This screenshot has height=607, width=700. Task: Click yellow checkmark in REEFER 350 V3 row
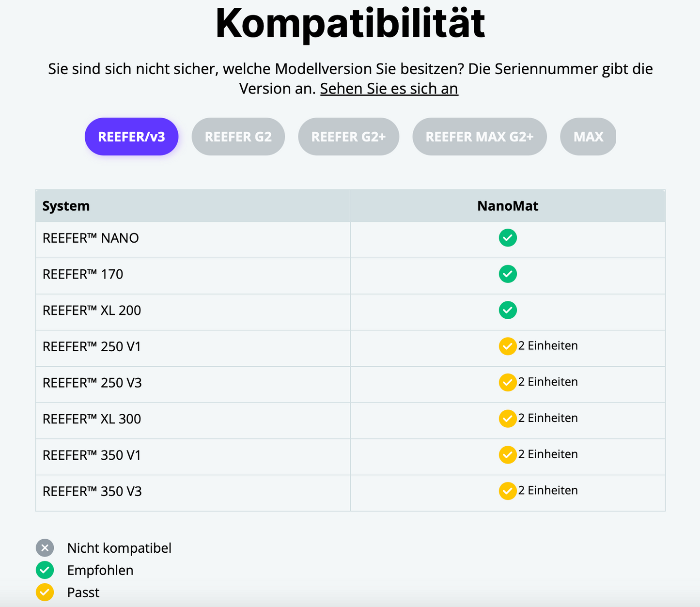tap(507, 491)
